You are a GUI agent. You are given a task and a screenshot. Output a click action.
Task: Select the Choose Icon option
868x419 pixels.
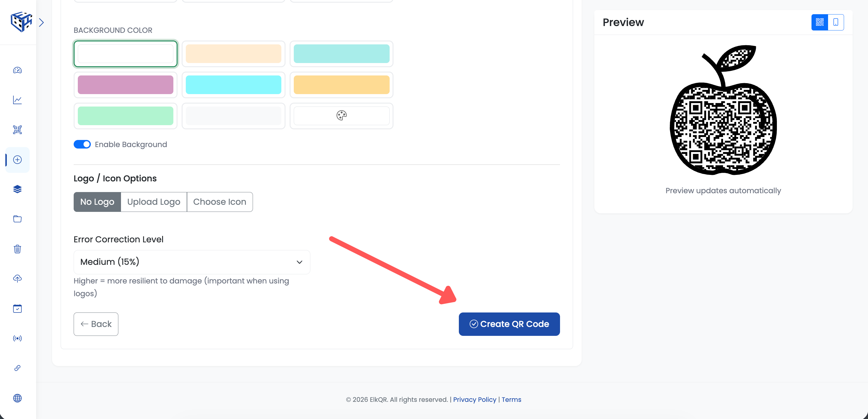tap(219, 202)
